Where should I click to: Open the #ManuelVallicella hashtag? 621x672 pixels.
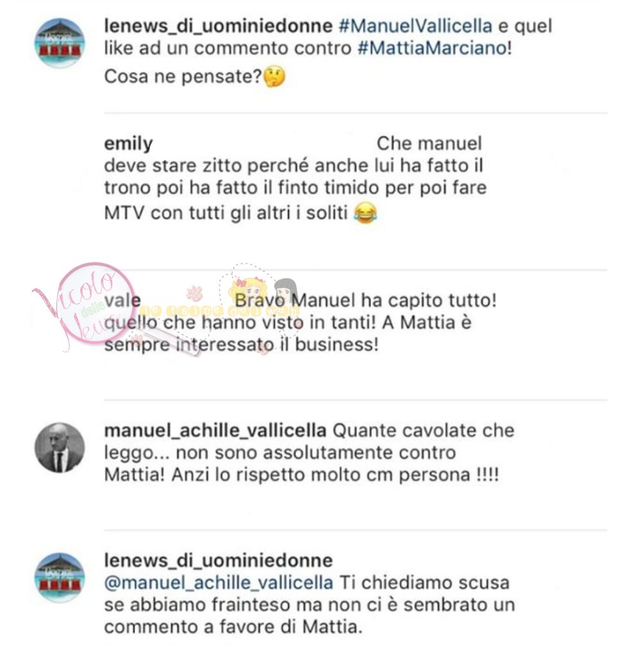(415, 26)
